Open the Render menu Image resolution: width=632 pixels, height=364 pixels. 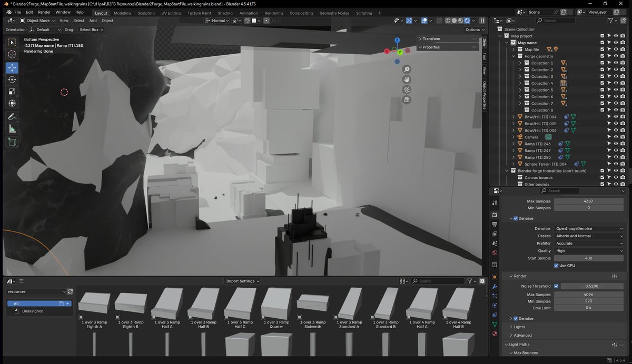[44, 12]
